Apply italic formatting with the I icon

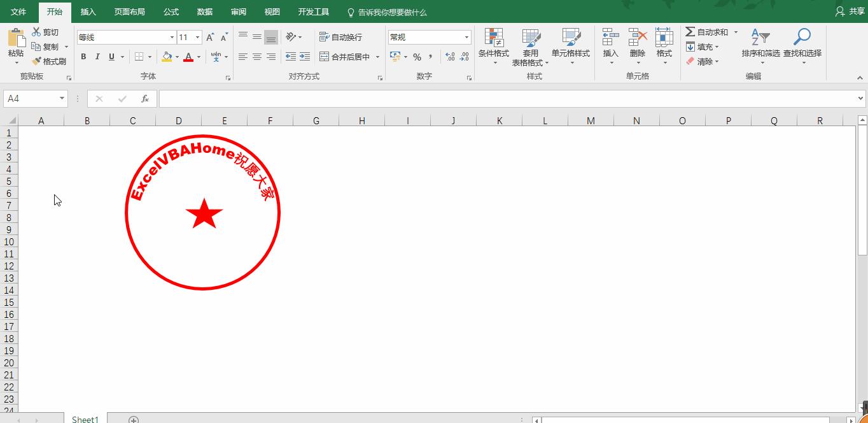(x=97, y=57)
